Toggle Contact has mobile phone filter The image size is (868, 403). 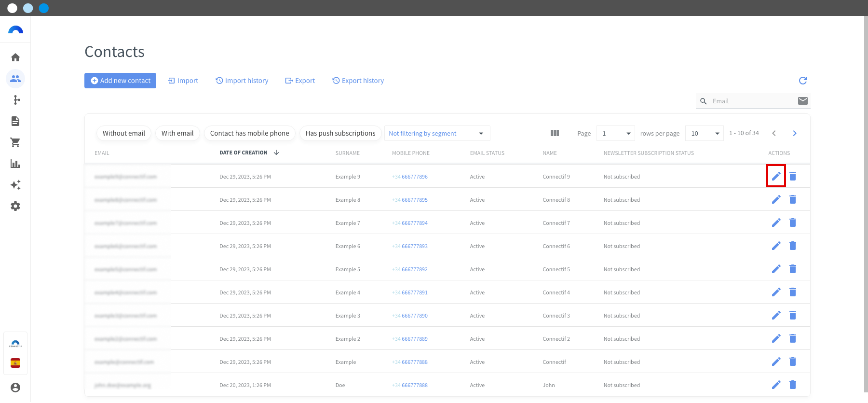tap(249, 133)
